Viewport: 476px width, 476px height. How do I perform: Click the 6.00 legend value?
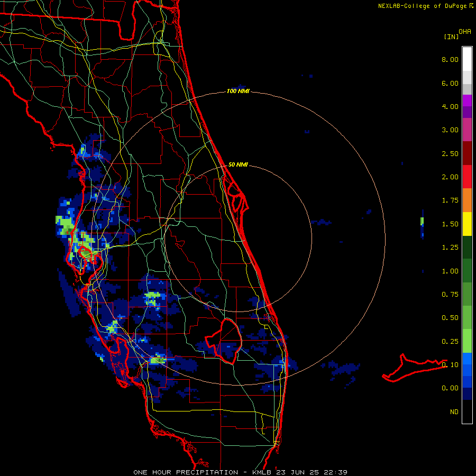(450, 83)
